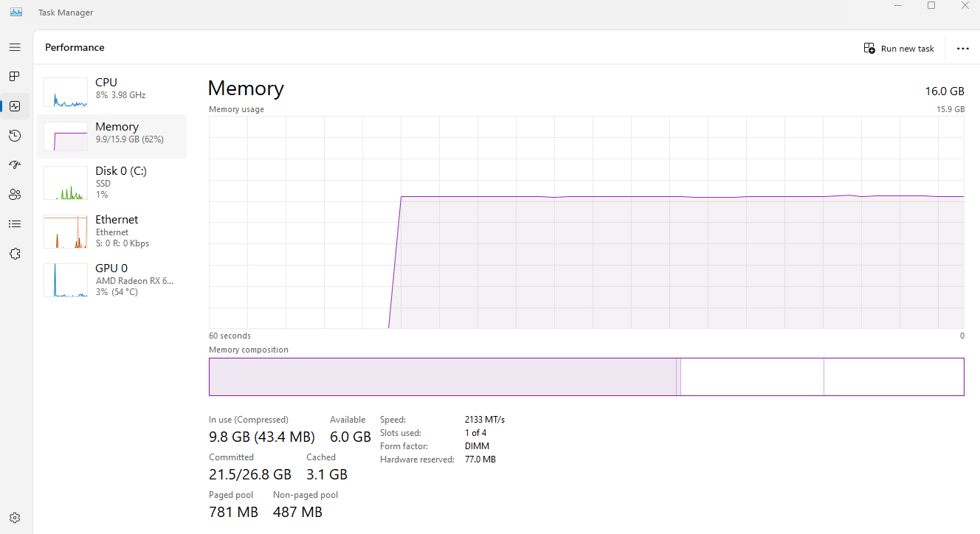This screenshot has height=534, width=980.
Task: Expand the three-dot more options menu
Action: point(962,49)
